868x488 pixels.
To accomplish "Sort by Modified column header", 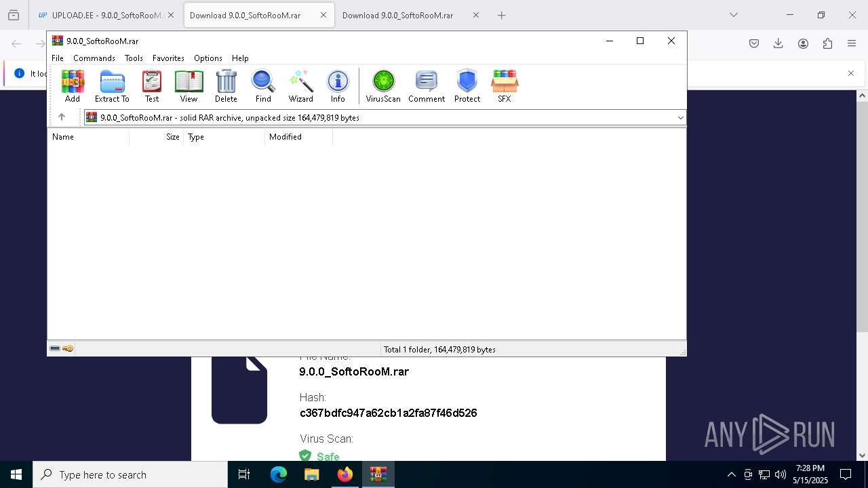I will (299, 137).
